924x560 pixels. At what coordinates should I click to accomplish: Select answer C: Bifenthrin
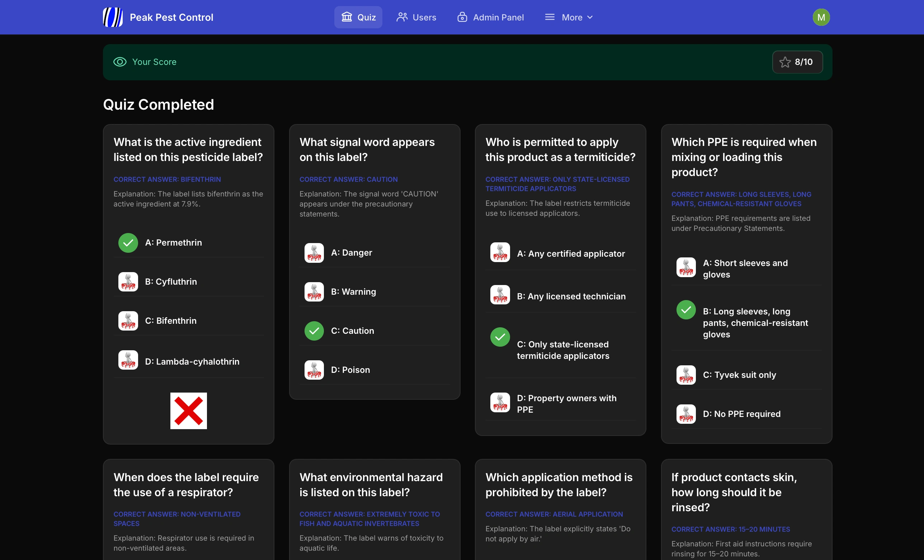(x=171, y=321)
